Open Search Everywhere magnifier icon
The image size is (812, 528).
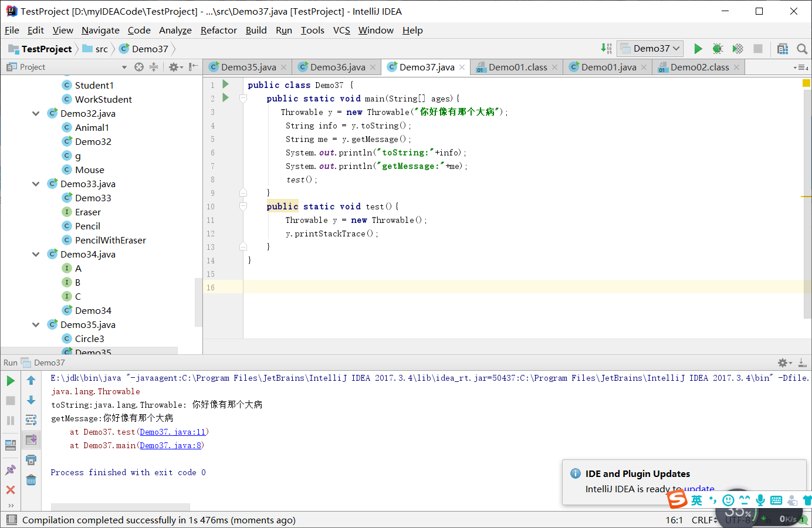point(802,49)
